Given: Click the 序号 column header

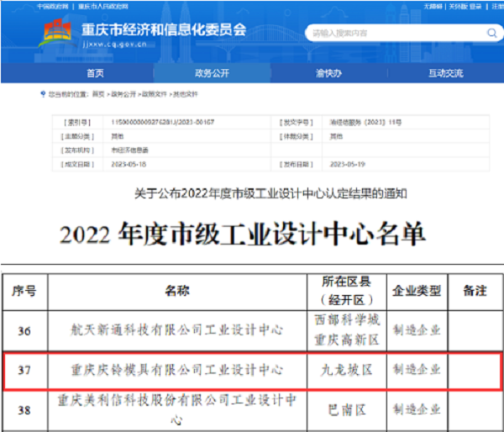Looking at the screenshot, I should [24, 291].
